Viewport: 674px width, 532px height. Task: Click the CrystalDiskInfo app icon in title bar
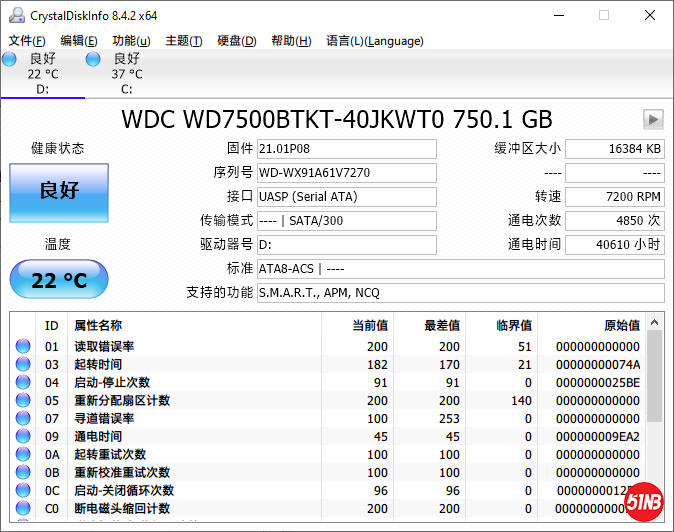click(13, 15)
